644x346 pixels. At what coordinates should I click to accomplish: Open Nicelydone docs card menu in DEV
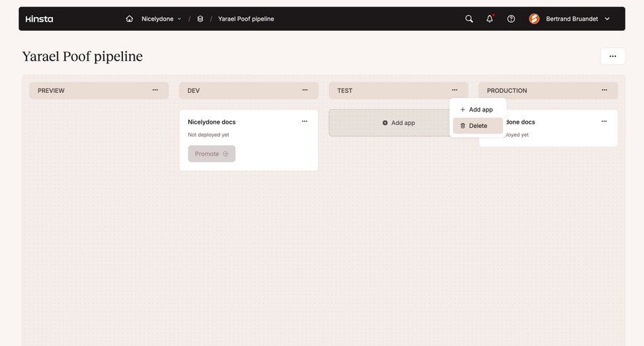[x=304, y=122]
